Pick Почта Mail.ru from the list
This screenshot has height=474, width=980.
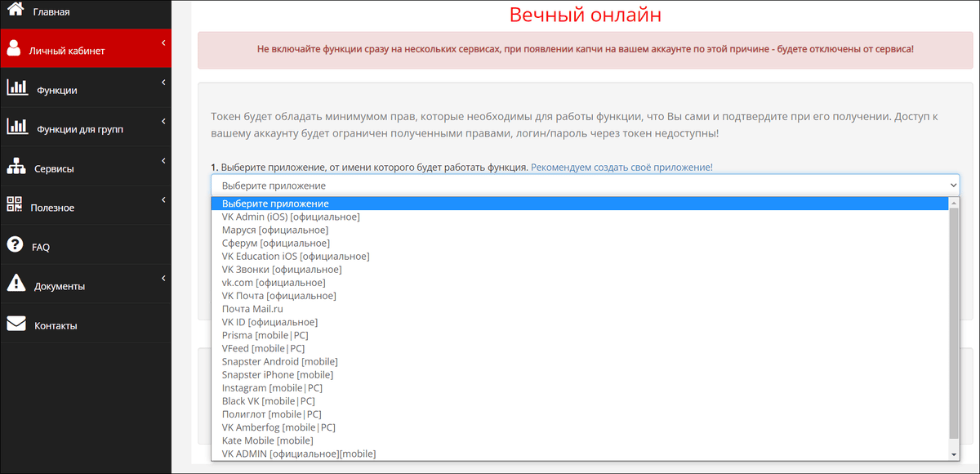coord(580,309)
